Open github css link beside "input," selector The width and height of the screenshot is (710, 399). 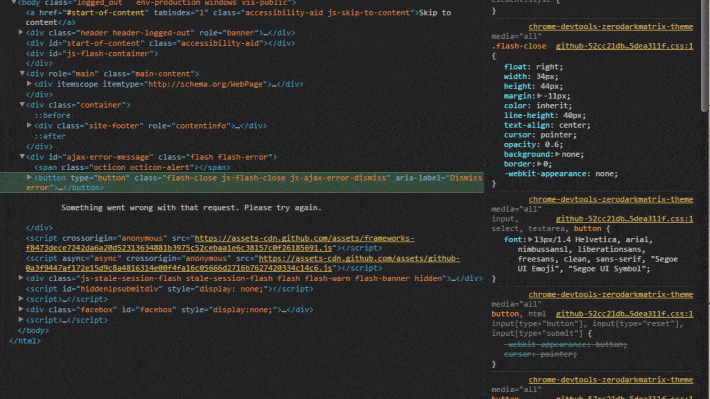click(x=624, y=219)
